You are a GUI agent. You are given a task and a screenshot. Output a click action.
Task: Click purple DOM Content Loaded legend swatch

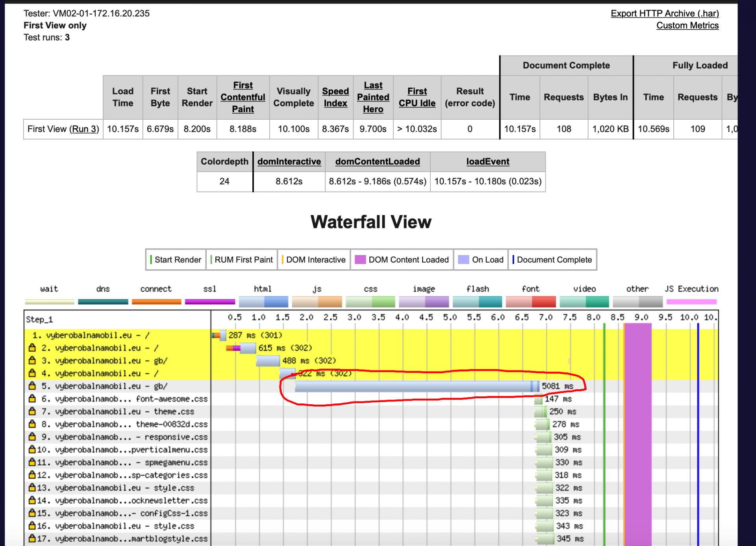[360, 259]
